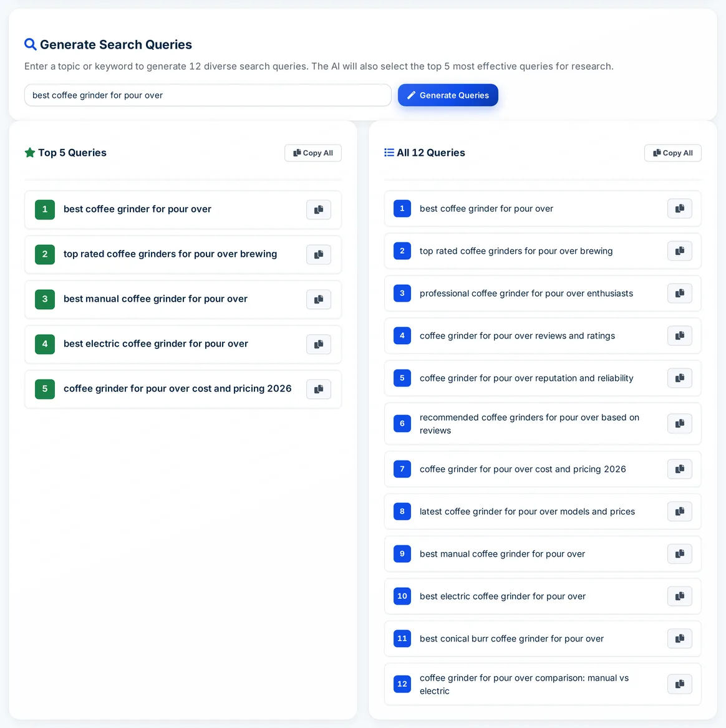Copy 'comparison: manual vs electric' query

[680, 684]
